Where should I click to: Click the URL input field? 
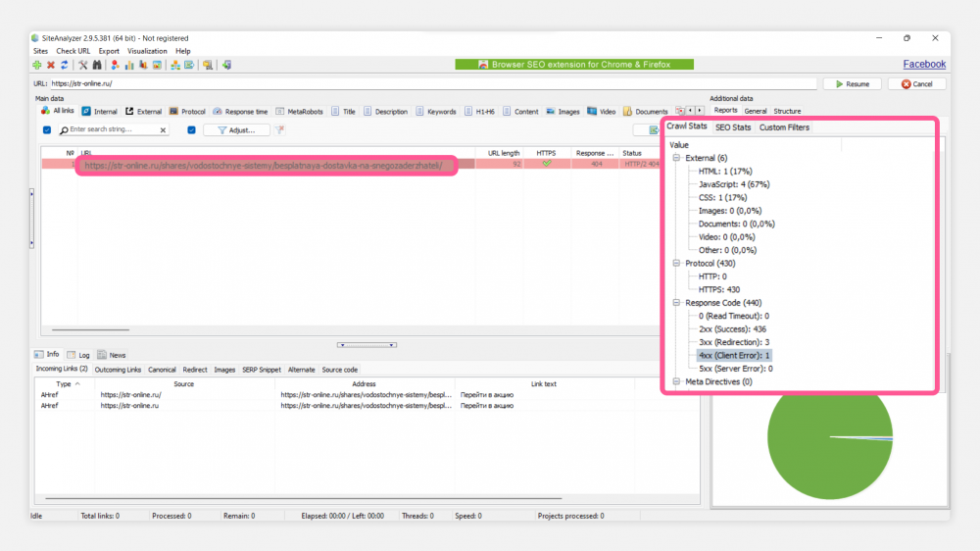(x=432, y=83)
